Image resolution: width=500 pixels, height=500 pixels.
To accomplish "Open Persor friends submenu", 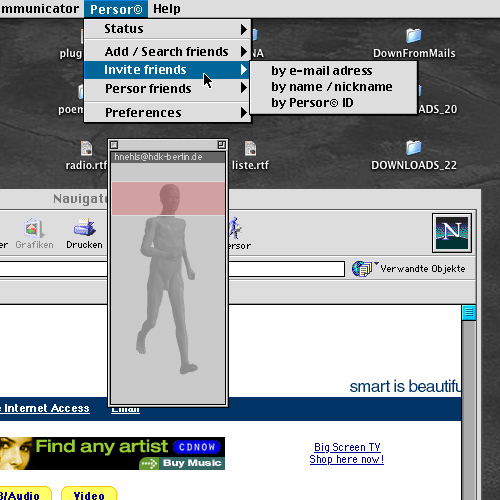I will (167, 88).
